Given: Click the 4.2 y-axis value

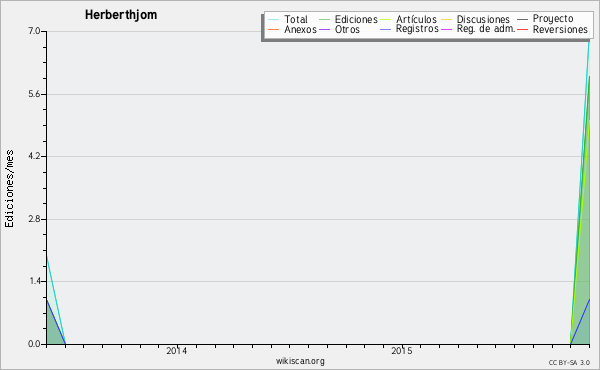Looking at the screenshot, I should (34, 156).
